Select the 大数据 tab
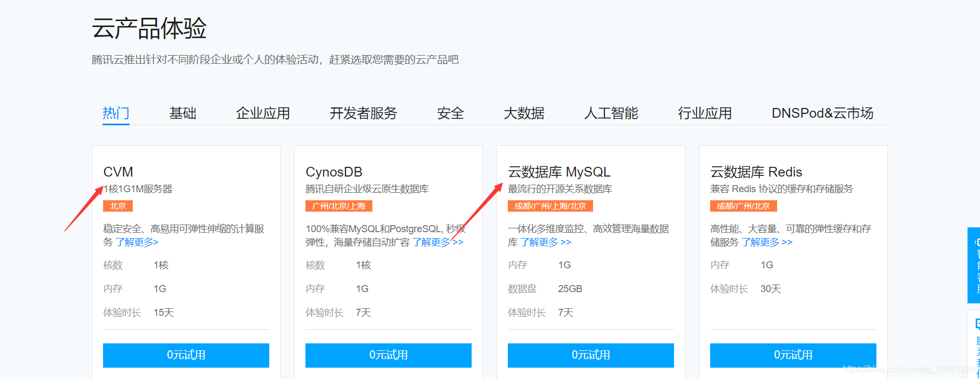This screenshot has height=379, width=980. pos(523,113)
